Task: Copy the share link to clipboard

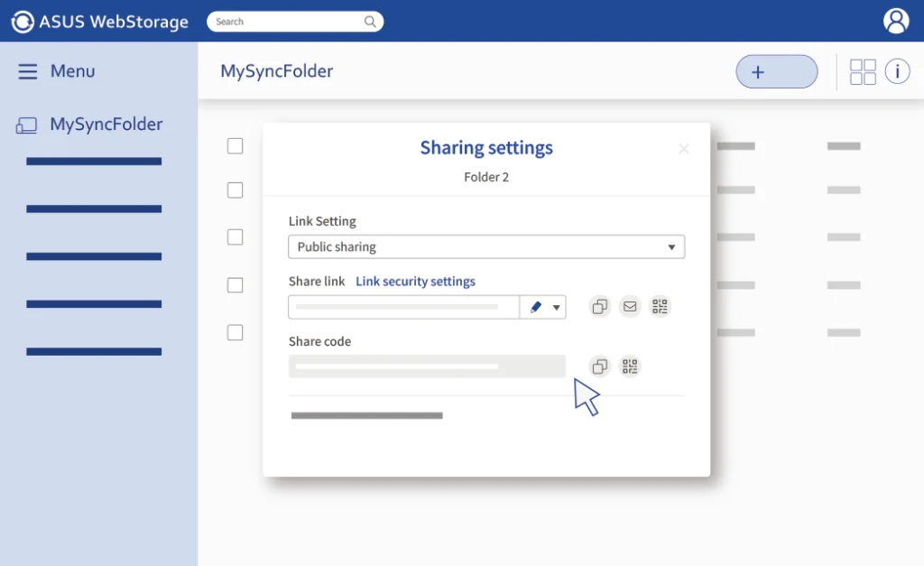Action: pos(599,307)
